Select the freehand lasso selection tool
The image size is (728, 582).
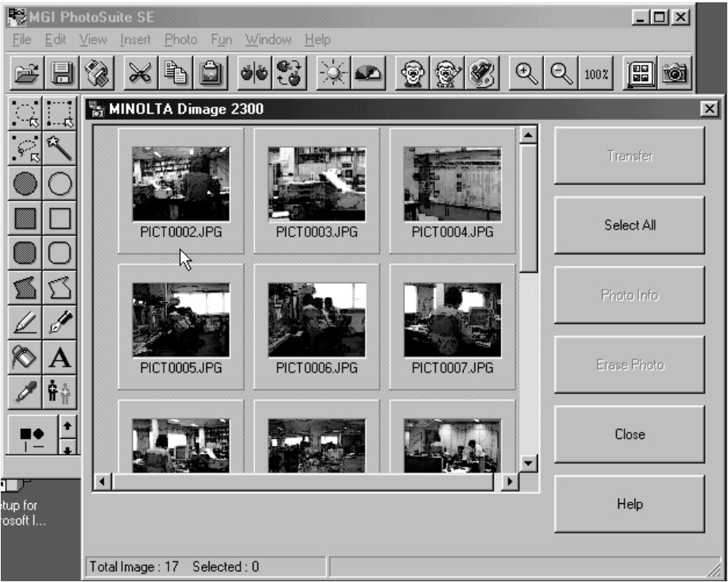click(x=25, y=148)
